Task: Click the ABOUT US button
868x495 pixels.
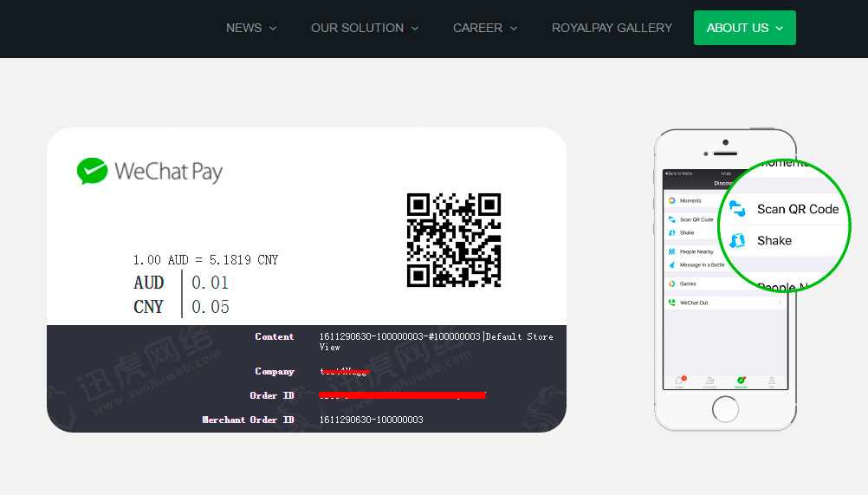Action: (x=744, y=28)
